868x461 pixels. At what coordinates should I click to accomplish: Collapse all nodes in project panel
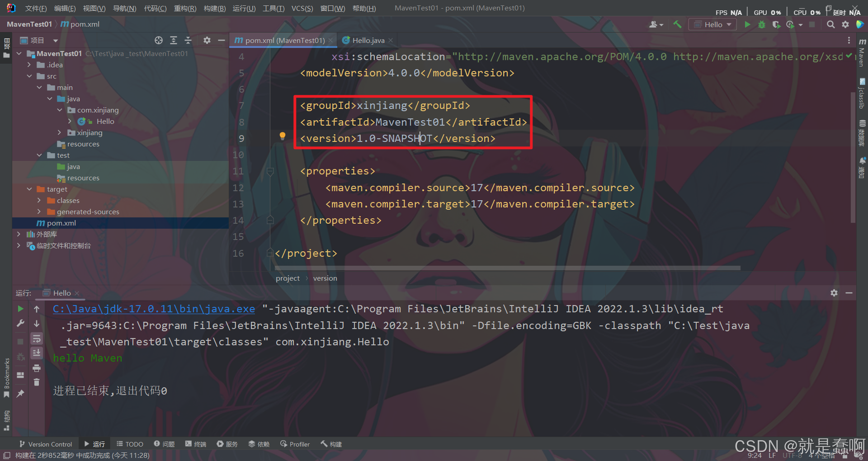click(x=188, y=40)
